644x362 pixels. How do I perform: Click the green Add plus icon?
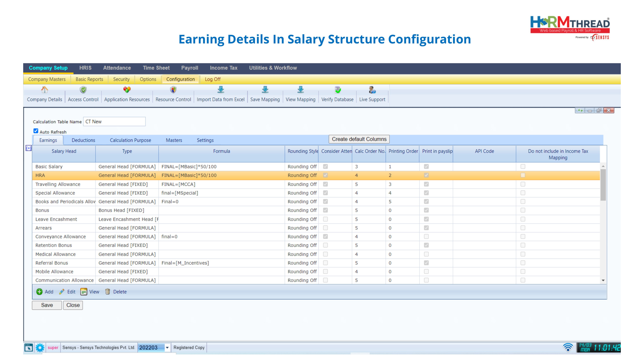coord(39,292)
